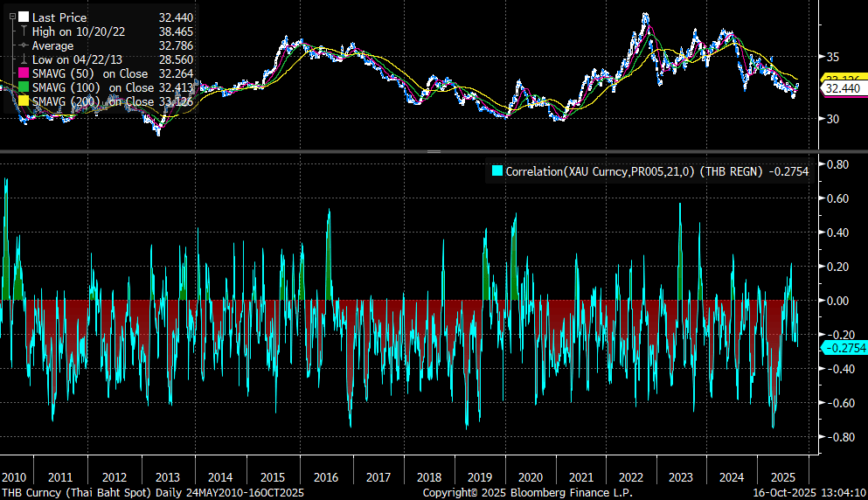Click the cyan Correlation legend swatch
The height and width of the screenshot is (500, 868).
tap(497, 171)
